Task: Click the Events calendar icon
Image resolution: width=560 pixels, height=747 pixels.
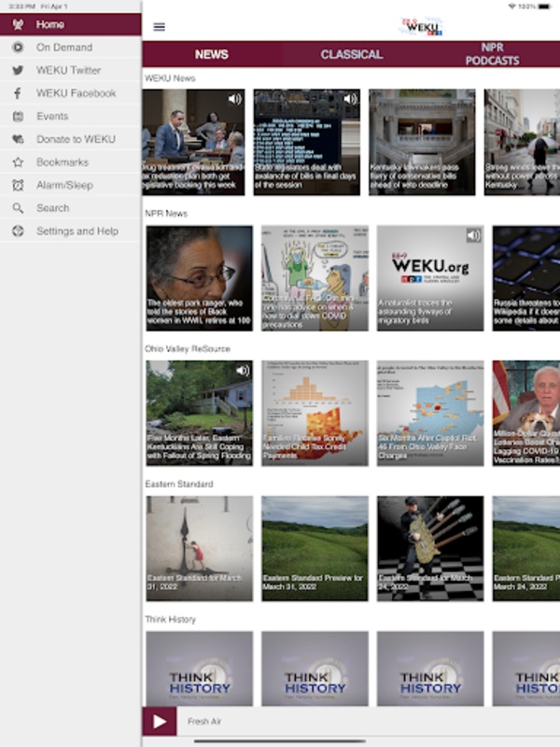Action: pos(18,116)
